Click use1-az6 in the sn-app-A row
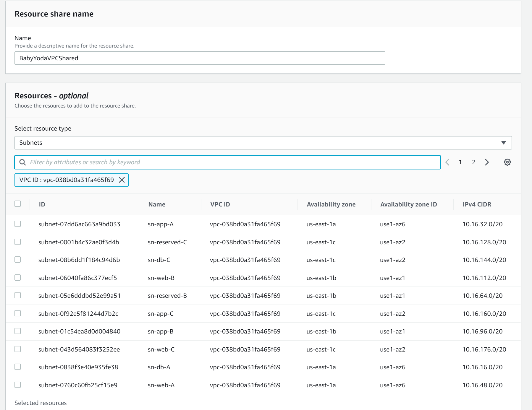The height and width of the screenshot is (410, 532). (x=392, y=224)
